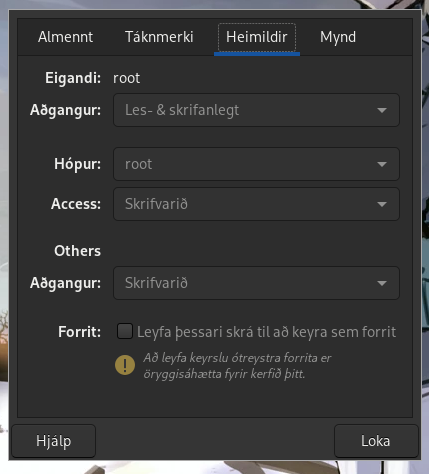The image size is (429, 474).
Task: Open the Táknmerki tab
Action: tap(159, 37)
